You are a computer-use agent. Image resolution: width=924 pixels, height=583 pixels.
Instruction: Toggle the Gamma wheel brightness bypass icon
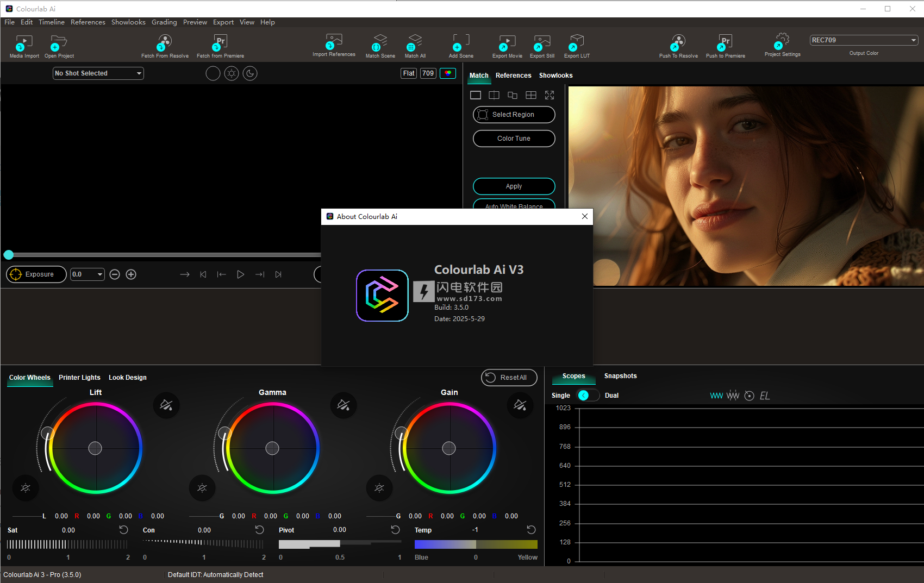(202, 488)
